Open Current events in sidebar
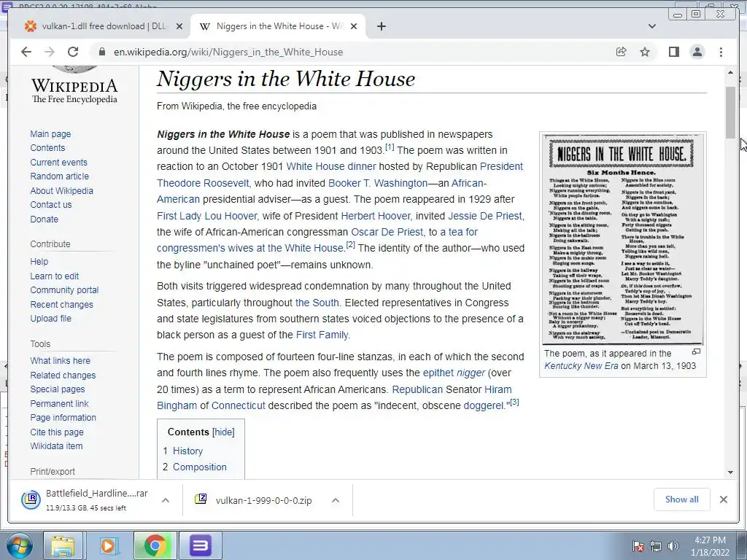 58,162
